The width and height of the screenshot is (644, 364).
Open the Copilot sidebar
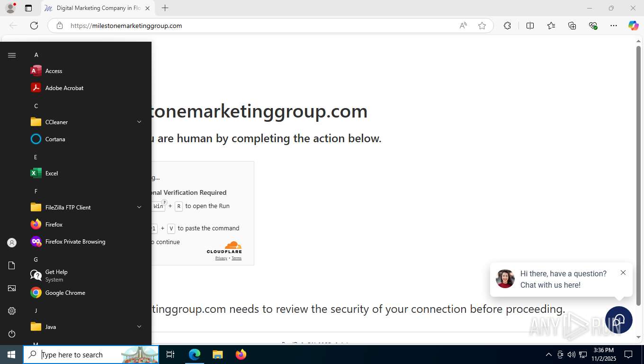click(x=634, y=26)
